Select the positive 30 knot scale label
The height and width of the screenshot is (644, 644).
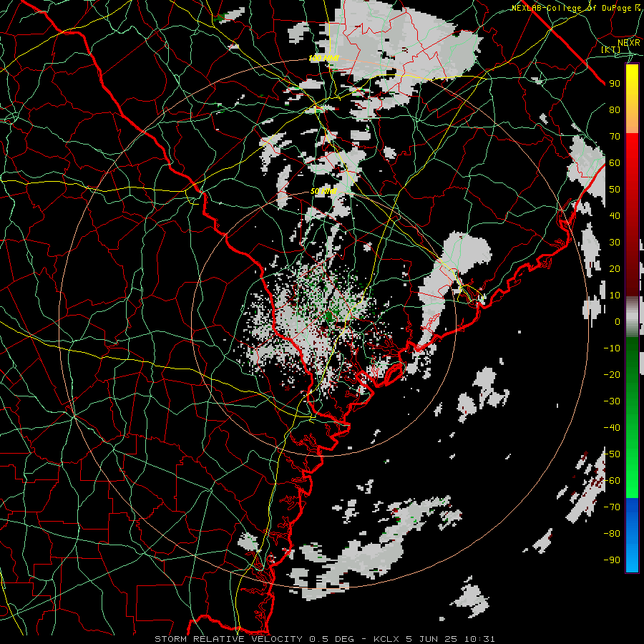(x=615, y=243)
